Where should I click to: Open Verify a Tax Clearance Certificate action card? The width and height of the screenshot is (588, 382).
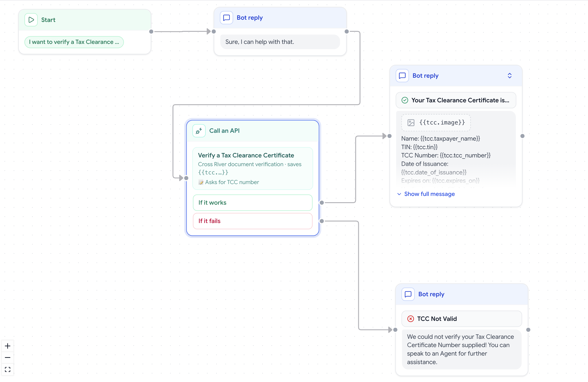point(252,169)
